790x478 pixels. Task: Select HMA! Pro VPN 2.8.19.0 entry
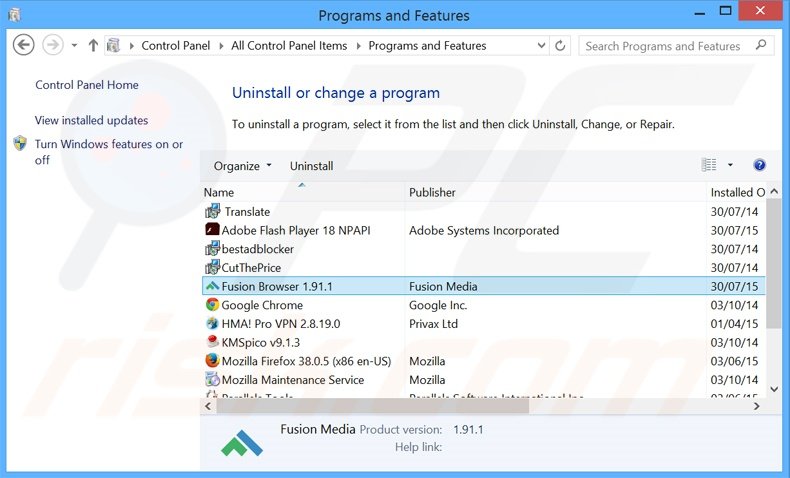pos(280,324)
